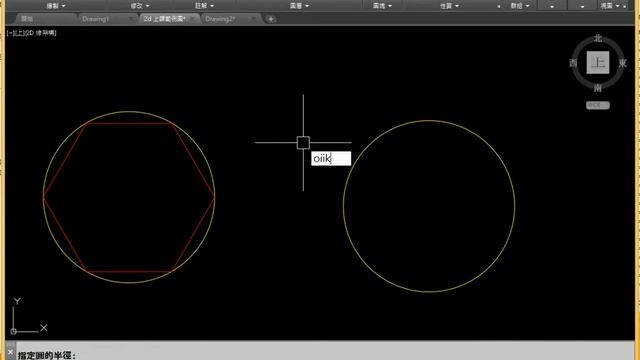Viewport: 640px width, 360px height.
Task: Click 西 (West) on the ViewCube compass
Action: tap(573, 63)
